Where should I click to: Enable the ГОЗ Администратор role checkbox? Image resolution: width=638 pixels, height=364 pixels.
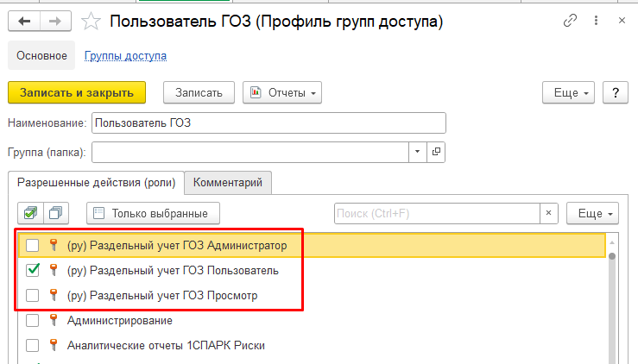pyautogui.click(x=32, y=246)
